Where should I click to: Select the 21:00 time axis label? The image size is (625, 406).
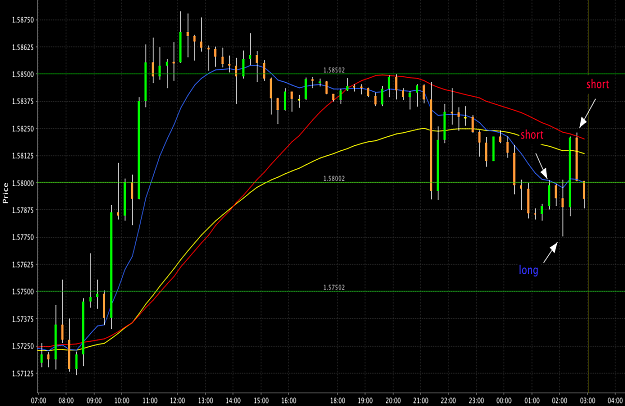421,400
